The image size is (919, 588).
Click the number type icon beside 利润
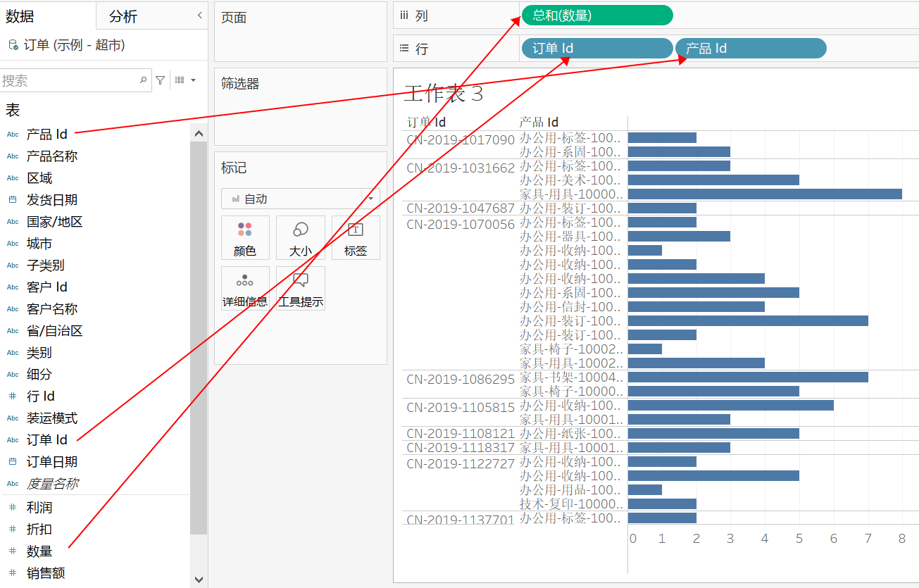[x=13, y=508]
